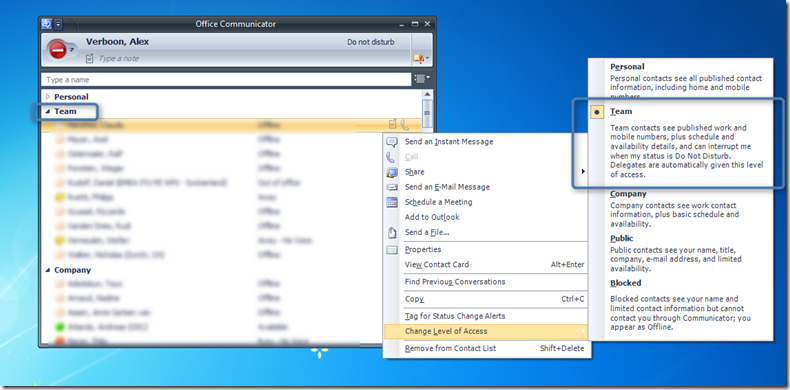Viewport: 790px width, 390px height.
Task: Click the selected bullet beside Team
Action: coord(597,112)
